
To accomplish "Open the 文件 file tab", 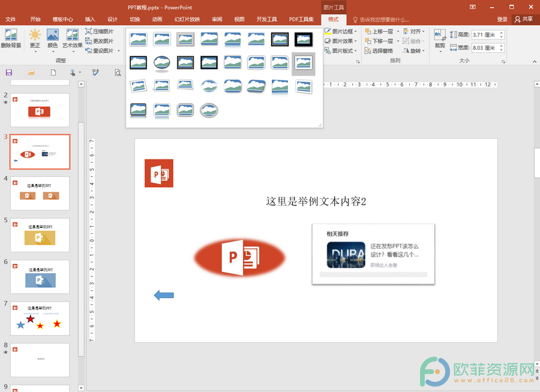I will 11,19.
